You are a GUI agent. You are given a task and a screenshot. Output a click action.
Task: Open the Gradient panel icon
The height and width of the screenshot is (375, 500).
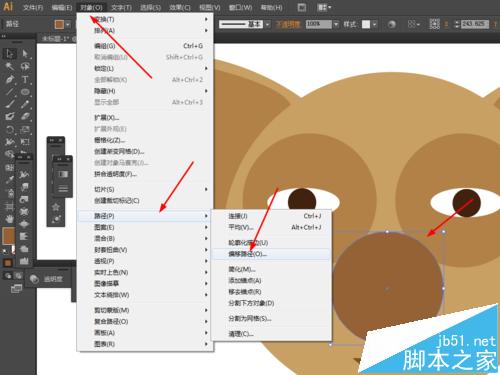pos(63,174)
